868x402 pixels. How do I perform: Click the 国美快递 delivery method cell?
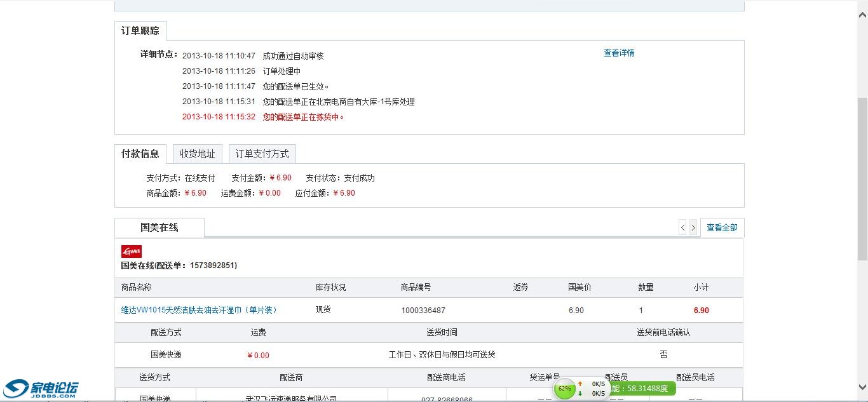(166, 355)
